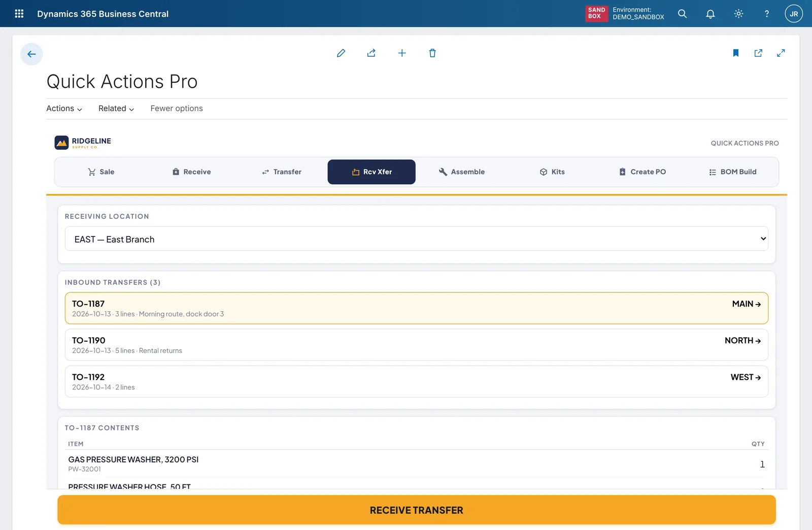The image size is (812, 530).
Task: Switch to the BOM Build tab
Action: pos(732,172)
